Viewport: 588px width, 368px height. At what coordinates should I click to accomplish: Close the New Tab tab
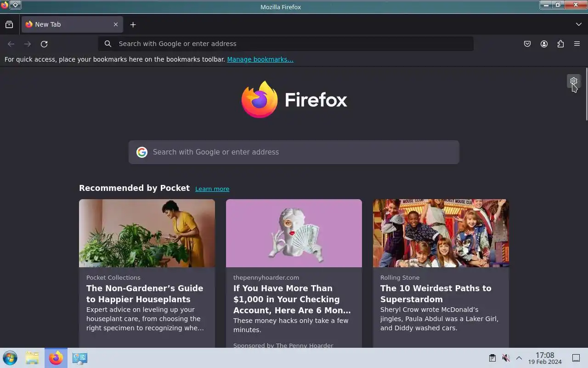[x=116, y=24]
